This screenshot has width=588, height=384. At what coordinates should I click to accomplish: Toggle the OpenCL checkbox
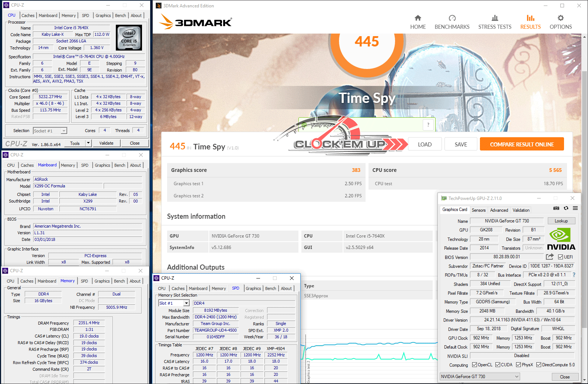coord(474,365)
